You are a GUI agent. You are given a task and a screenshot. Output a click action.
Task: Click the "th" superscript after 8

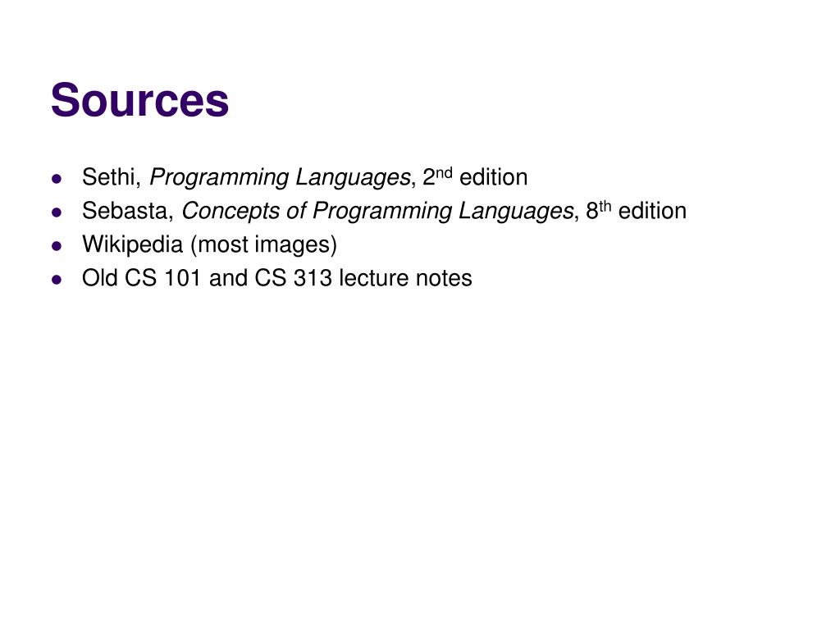[x=605, y=206]
